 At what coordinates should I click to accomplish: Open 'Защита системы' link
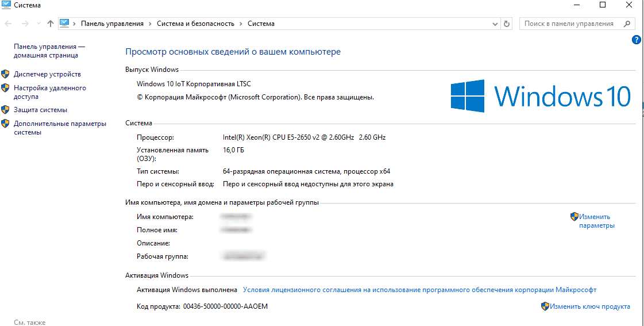41,110
